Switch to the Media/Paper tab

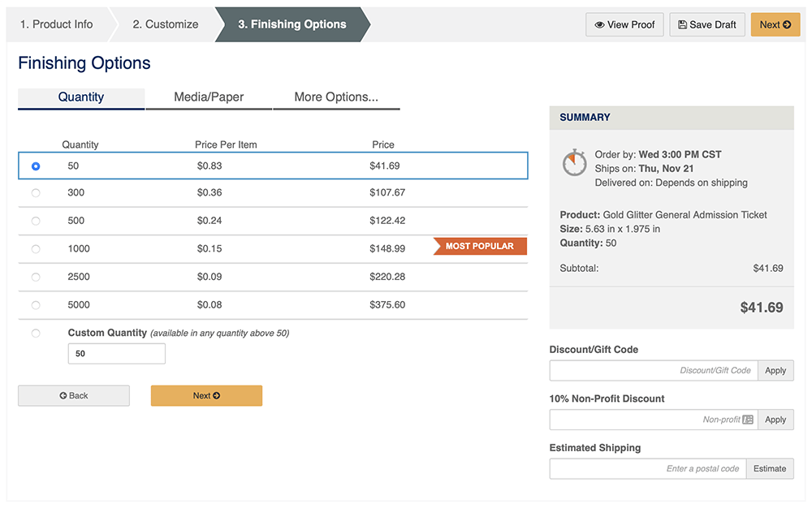click(209, 97)
